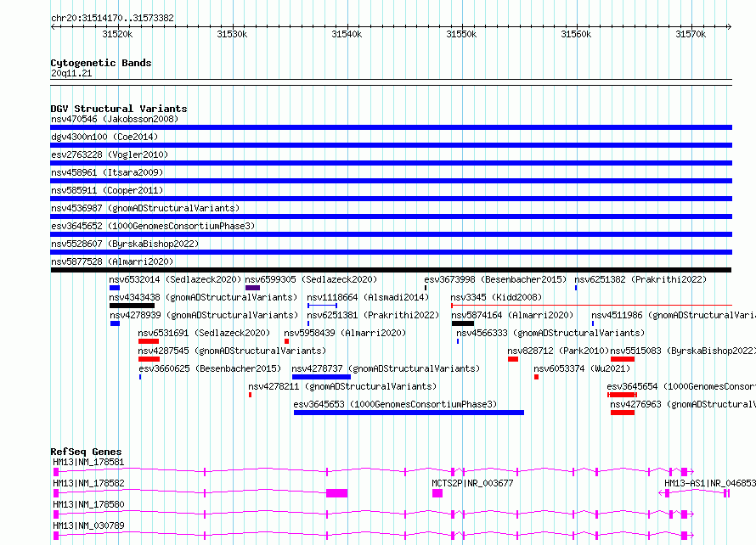Open nsv4278737 (gnomADStructuralVariants) label
756x545 pixels.
386,368
